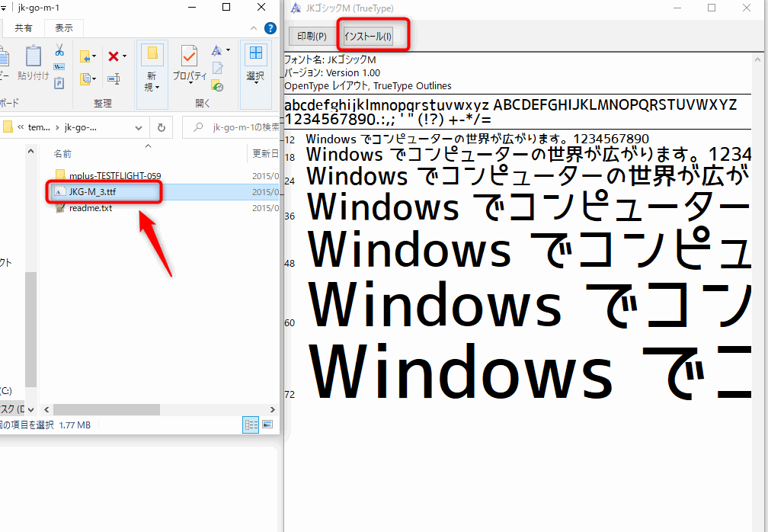Select the readme.txt file name
This screenshot has width=768, height=532.
point(91,208)
